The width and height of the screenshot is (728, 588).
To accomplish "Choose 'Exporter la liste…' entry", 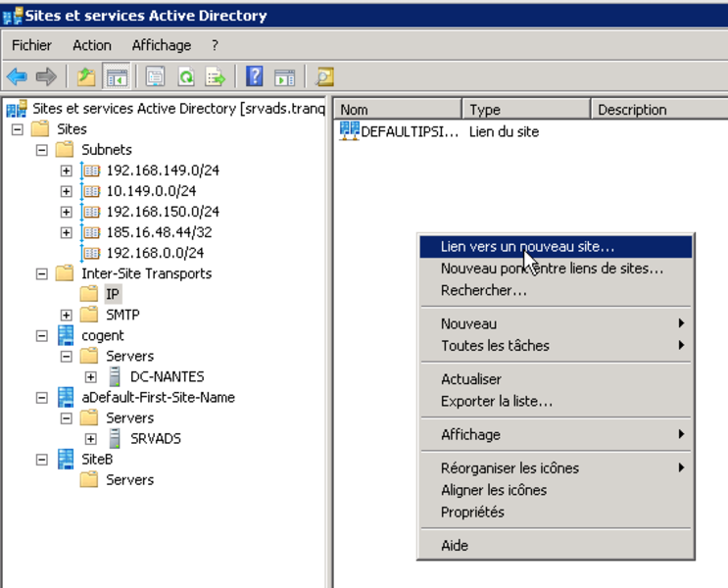I will coord(556,401).
